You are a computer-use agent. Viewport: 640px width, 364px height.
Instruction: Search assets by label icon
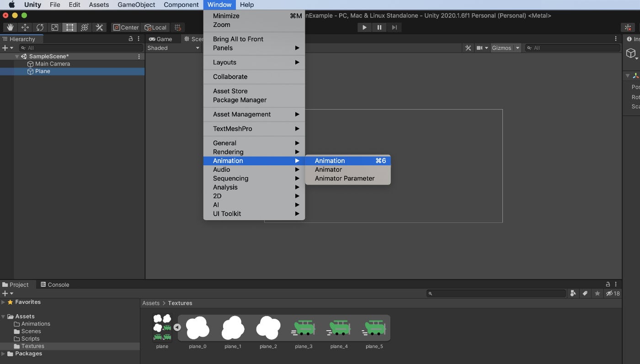[x=585, y=294]
